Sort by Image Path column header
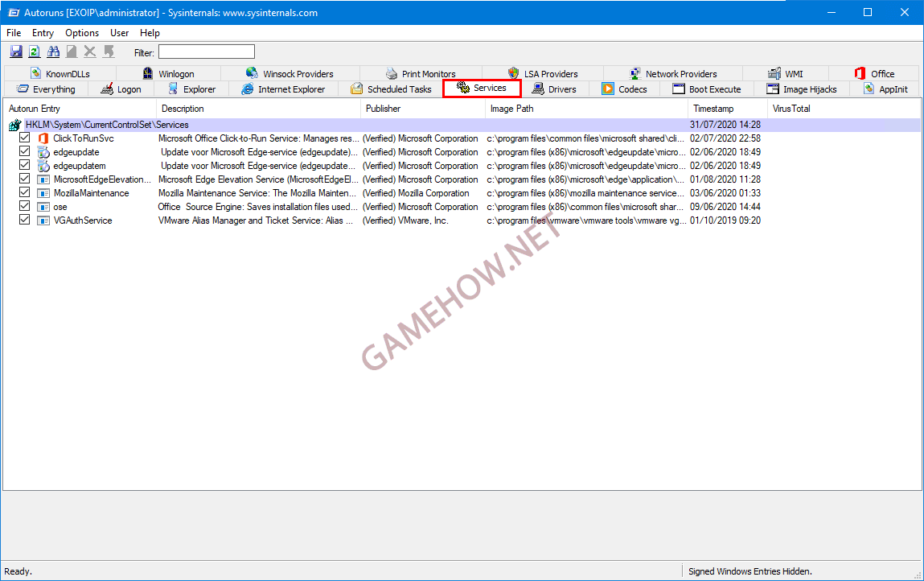 coord(586,109)
